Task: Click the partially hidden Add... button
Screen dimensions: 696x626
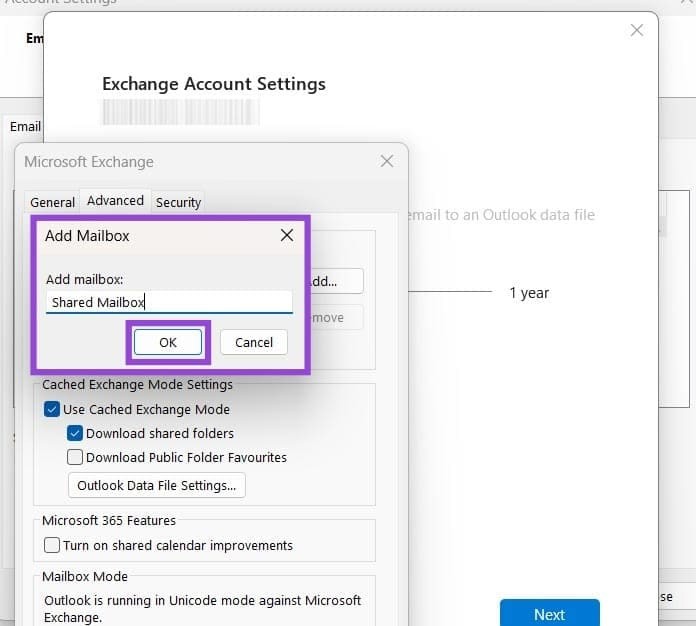Action: click(337, 281)
